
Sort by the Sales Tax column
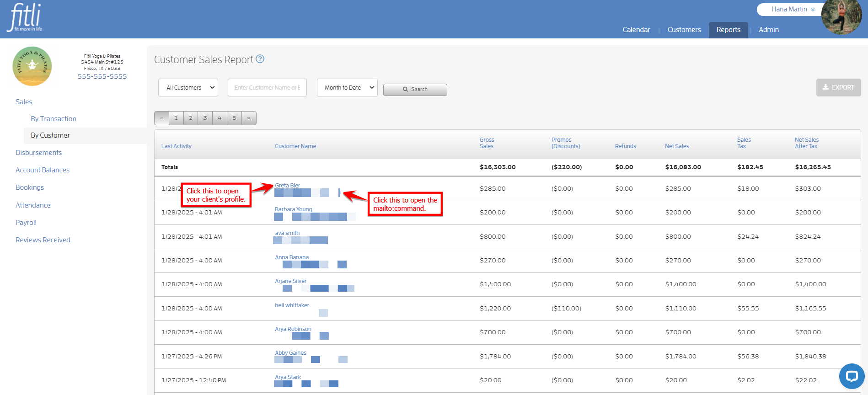[744, 143]
